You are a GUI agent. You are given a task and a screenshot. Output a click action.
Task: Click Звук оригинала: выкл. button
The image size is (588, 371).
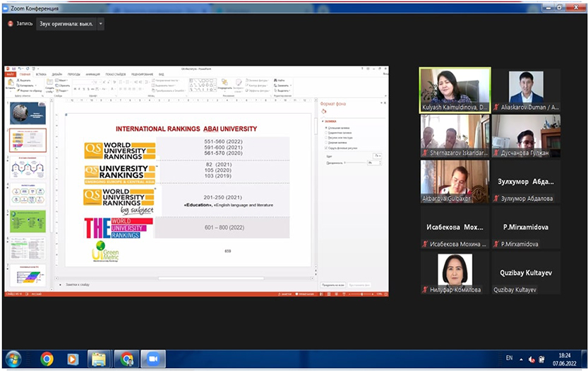[65, 23]
